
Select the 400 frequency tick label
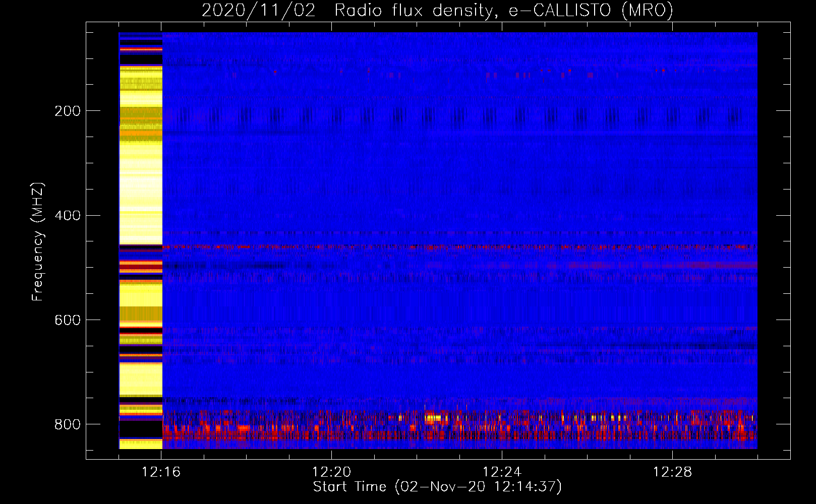pyautogui.click(x=67, y=216)
